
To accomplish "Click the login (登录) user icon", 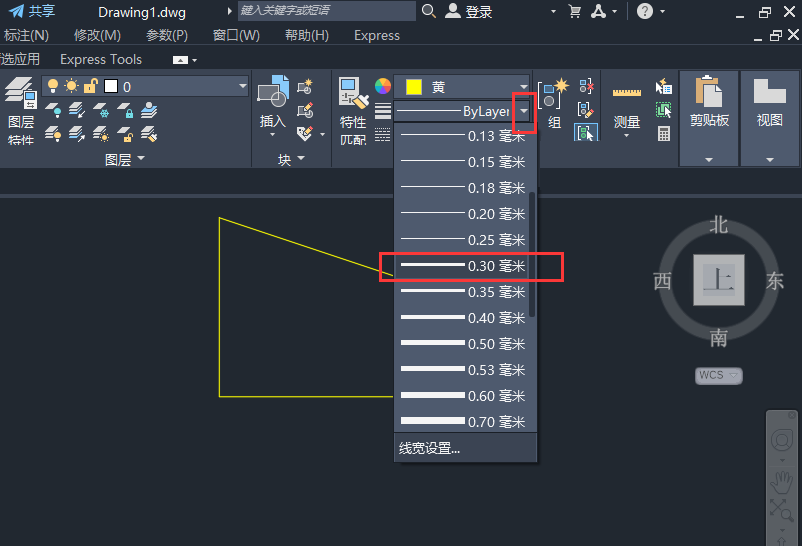I will point(453,11).
